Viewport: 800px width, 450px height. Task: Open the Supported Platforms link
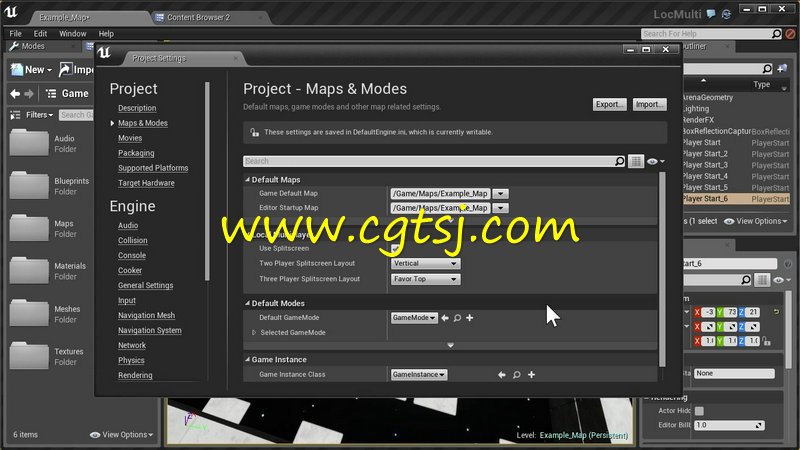click(153, 168)
